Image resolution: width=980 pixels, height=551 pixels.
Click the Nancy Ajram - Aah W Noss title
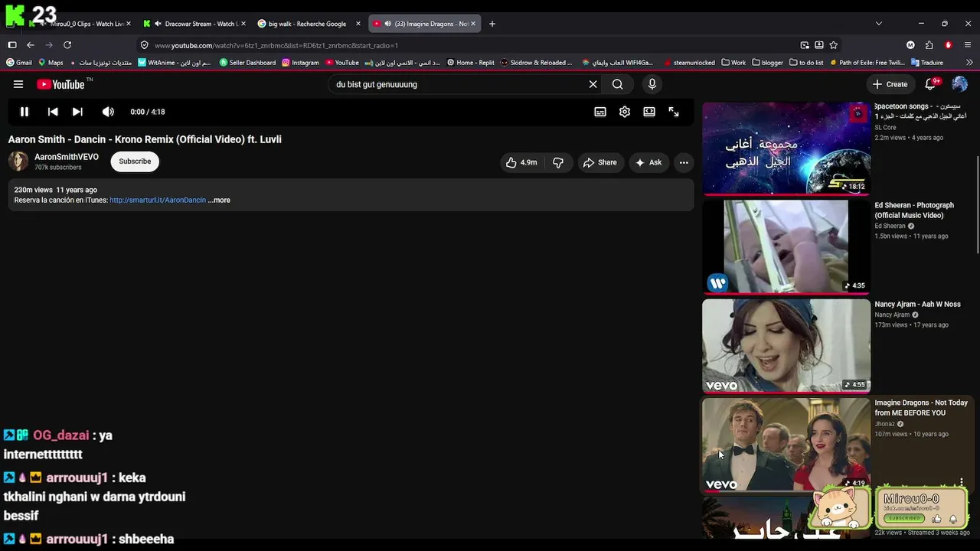917,305
